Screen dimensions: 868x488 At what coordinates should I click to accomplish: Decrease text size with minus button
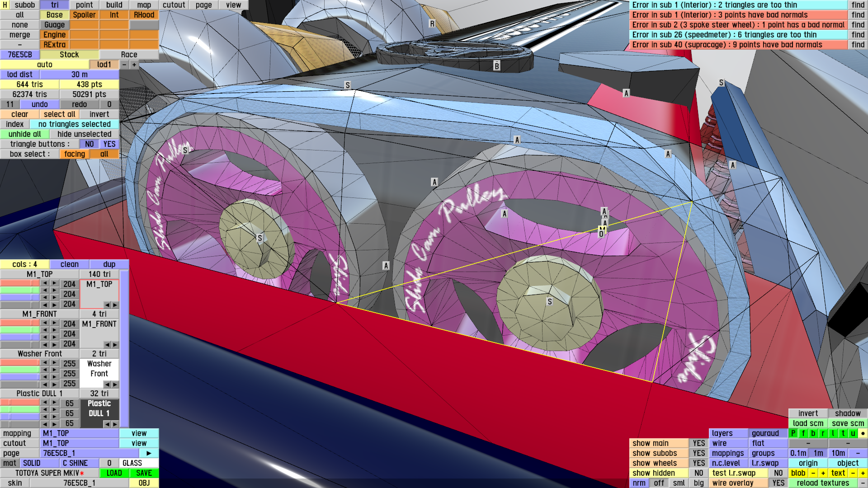(x=853, y=473)
